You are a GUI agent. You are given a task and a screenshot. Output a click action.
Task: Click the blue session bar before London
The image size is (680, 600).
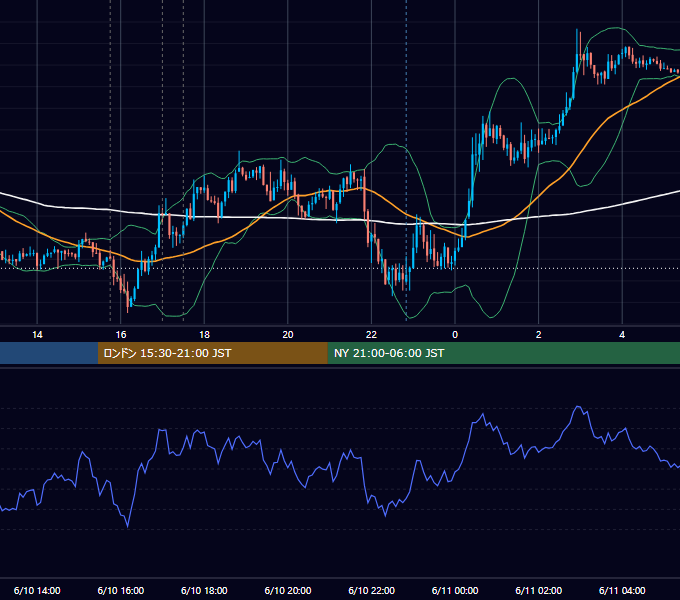(x=49, y=353)
